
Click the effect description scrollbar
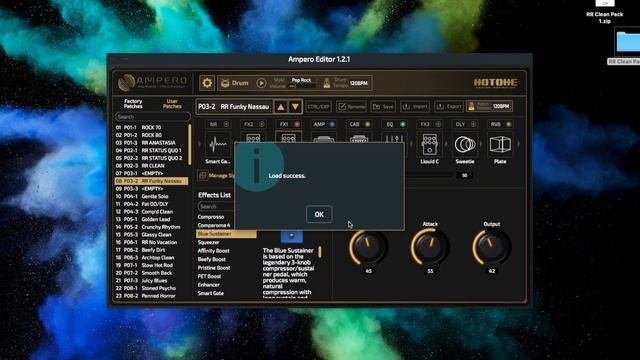pos(320,252)
